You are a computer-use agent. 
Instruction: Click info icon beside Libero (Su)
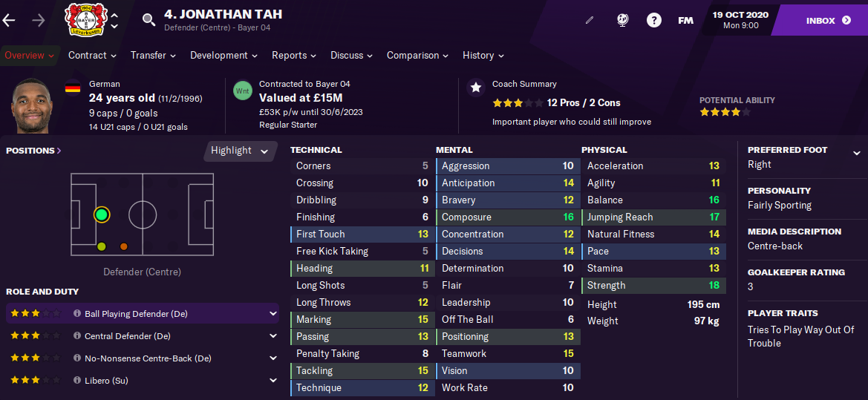point(77,381)
